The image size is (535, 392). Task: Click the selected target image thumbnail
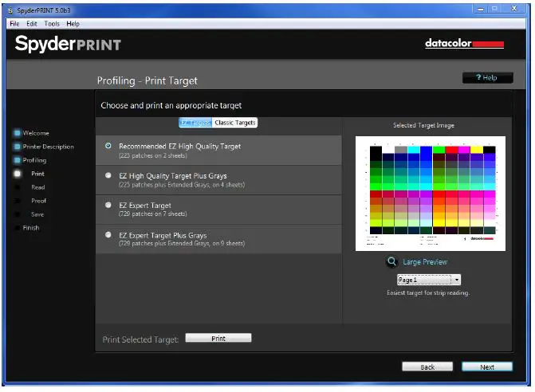coord(431,194)
